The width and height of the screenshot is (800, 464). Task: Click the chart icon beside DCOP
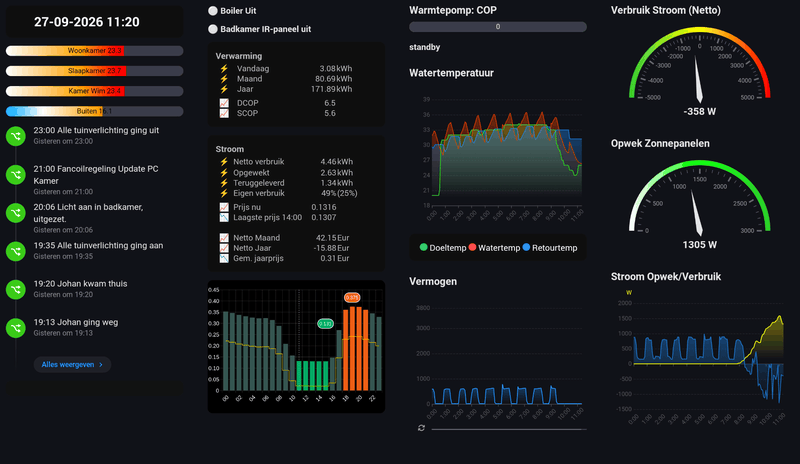click(224, 103)
